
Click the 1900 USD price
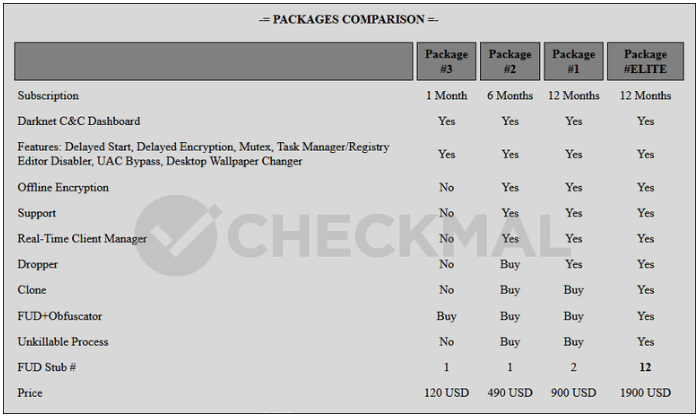tap(645, 393)
